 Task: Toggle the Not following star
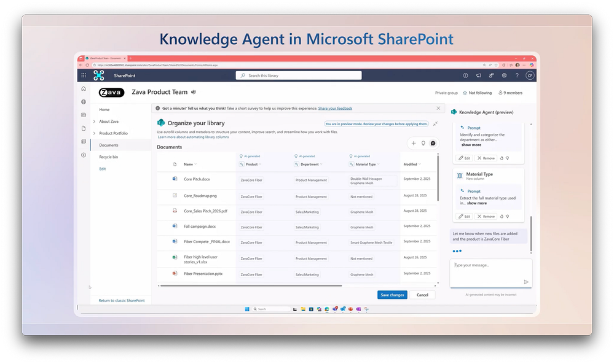[465, 93]
